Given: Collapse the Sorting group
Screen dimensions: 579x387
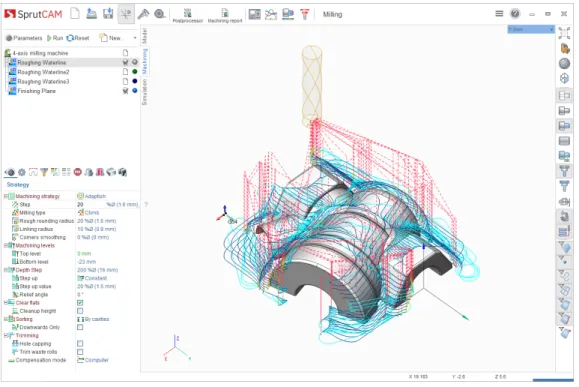Looking at the screenshot, I should 6,319.
